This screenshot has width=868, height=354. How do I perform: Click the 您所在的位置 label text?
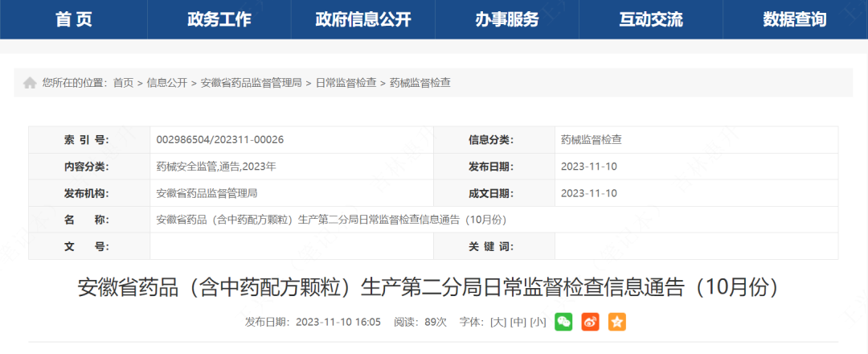(75, 83)
